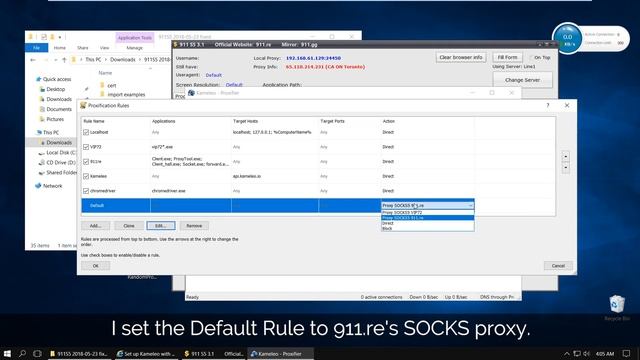
Task: Switch to 911 S5 3.1 taskbar item
Action: point(214,354)
